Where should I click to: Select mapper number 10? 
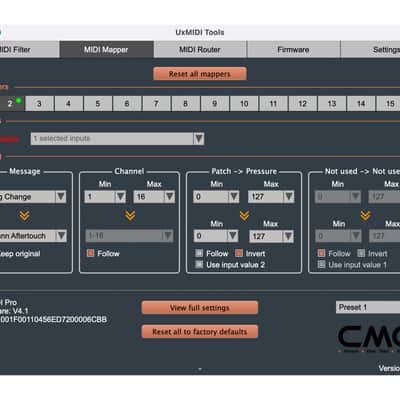pos(244,103)
